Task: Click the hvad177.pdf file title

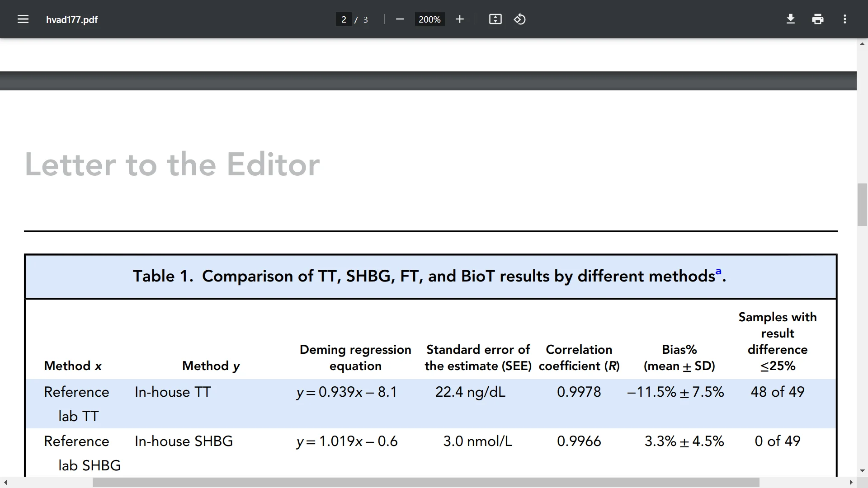Action: coord(72,19)
